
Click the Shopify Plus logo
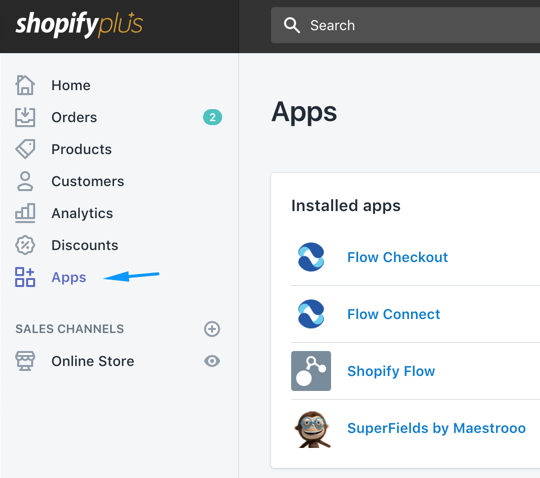(x=79, y=24)
